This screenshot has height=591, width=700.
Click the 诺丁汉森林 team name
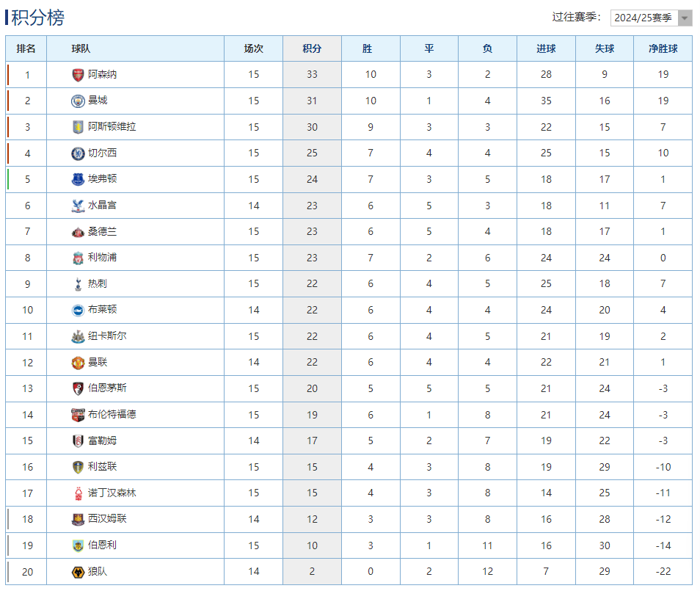pos(112,493)
